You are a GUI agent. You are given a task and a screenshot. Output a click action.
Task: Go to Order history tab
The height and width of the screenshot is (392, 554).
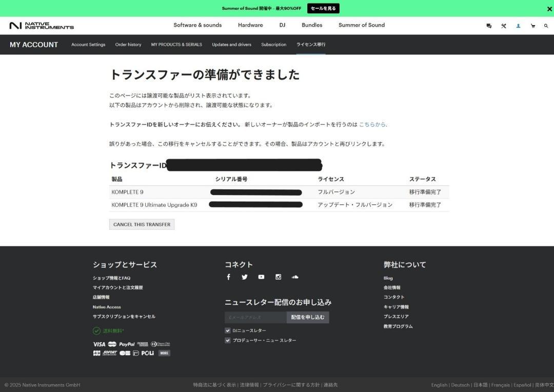128,45
